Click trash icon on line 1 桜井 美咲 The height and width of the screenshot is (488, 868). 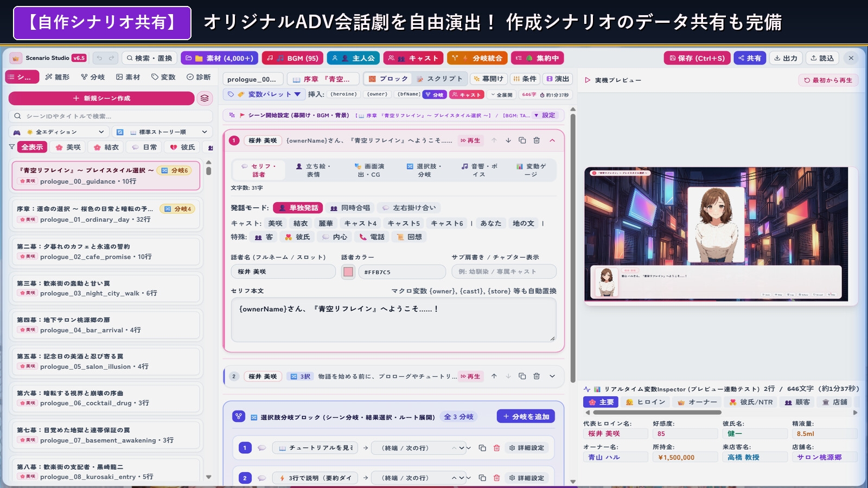click(537, 140)
